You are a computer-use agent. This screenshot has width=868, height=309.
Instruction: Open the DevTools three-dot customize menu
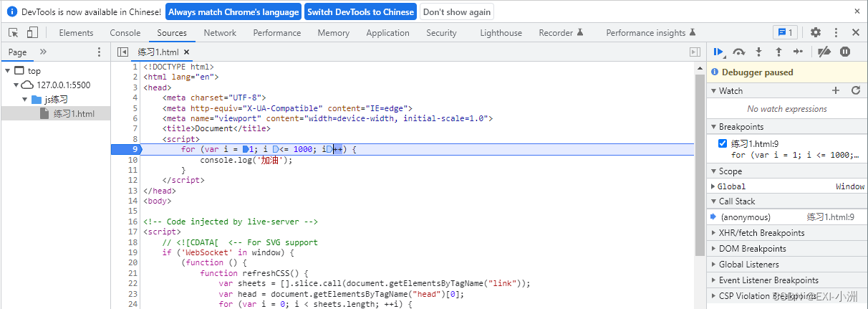[x=836, y=32]
